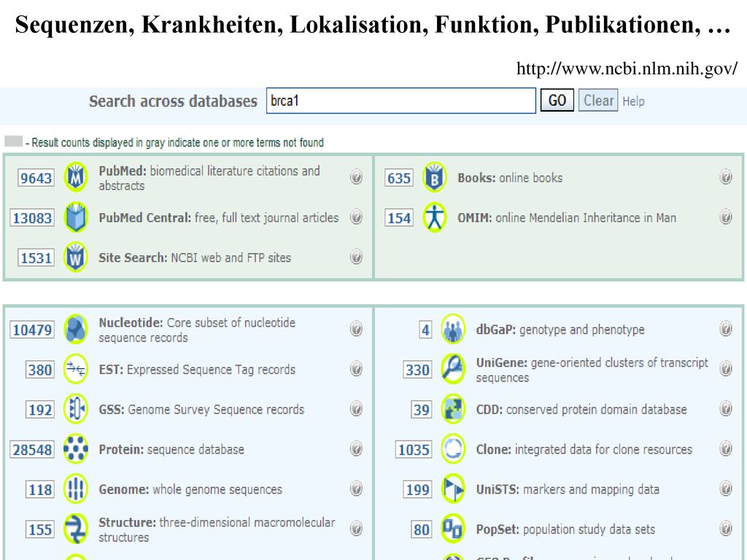The image size is (747, 560).
Task: Open the 118 Genome results count
Action: [x=39, y=490]
